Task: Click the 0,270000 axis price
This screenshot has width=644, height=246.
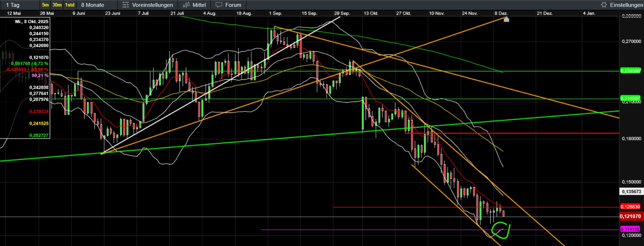Action: click(631, 41)
